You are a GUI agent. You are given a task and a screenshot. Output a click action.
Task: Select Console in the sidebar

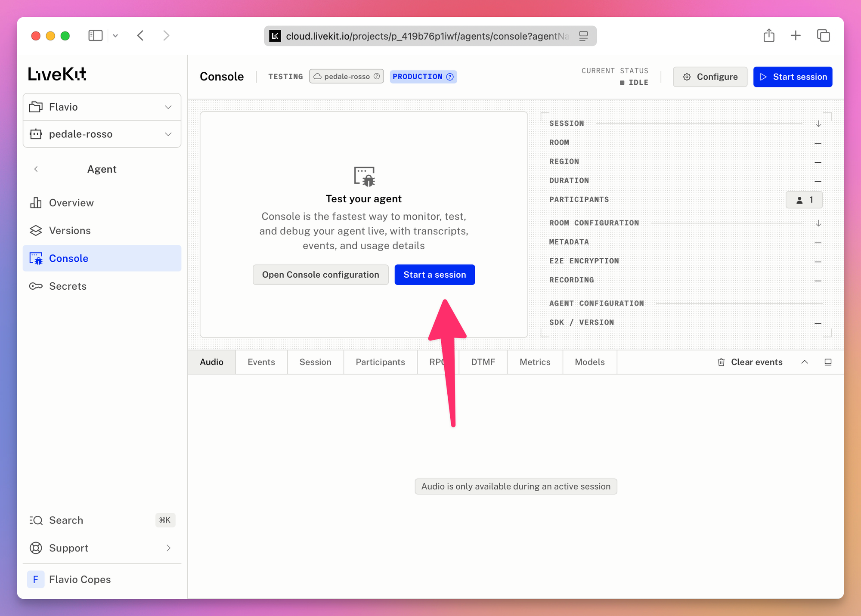click(102, 258)
